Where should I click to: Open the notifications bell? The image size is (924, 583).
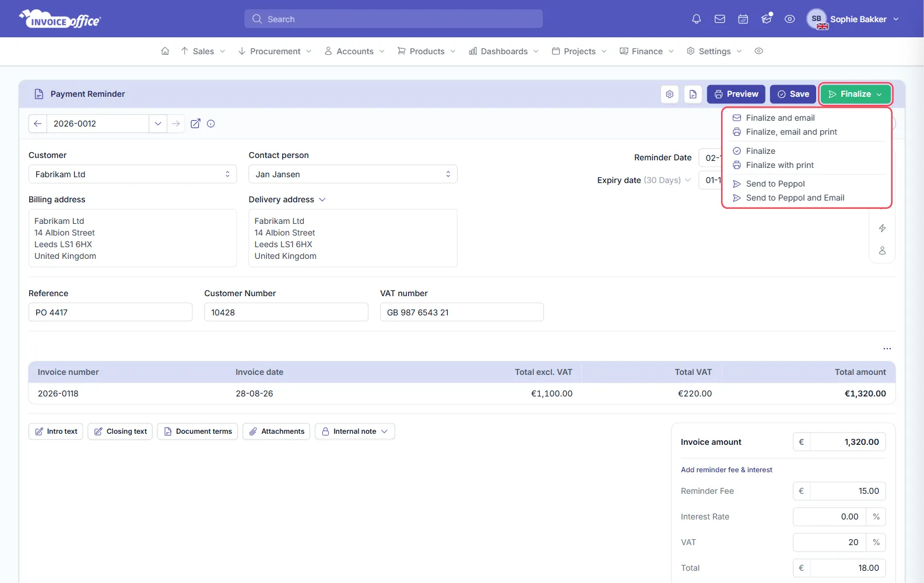pos(696,19)
